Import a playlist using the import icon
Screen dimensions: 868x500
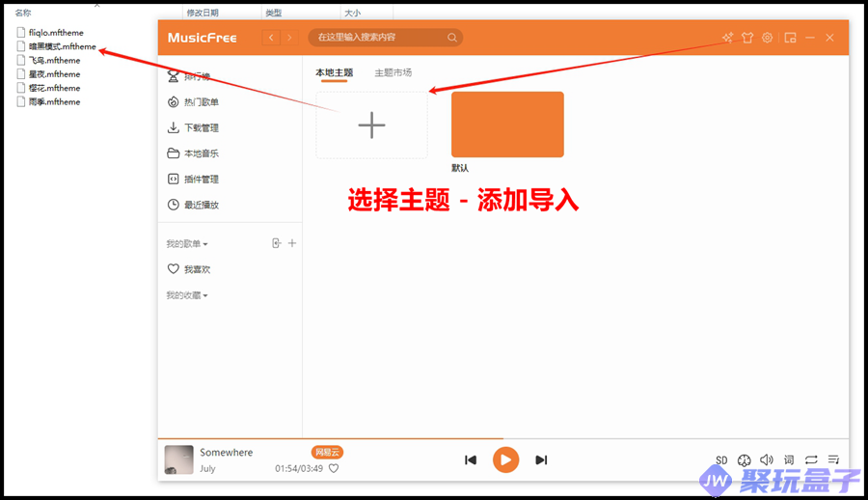pyautogui.click(x=276, y=243)
